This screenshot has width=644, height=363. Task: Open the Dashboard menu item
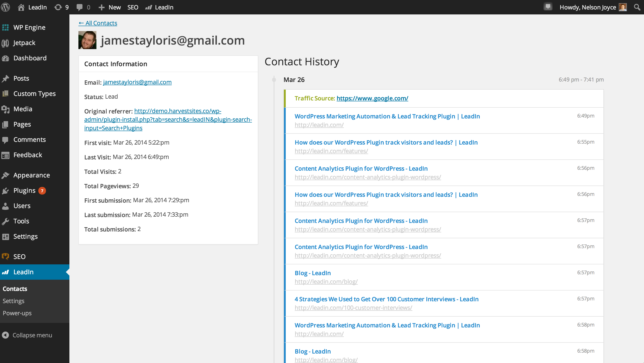pyautogui.click(x=34, y=58)
